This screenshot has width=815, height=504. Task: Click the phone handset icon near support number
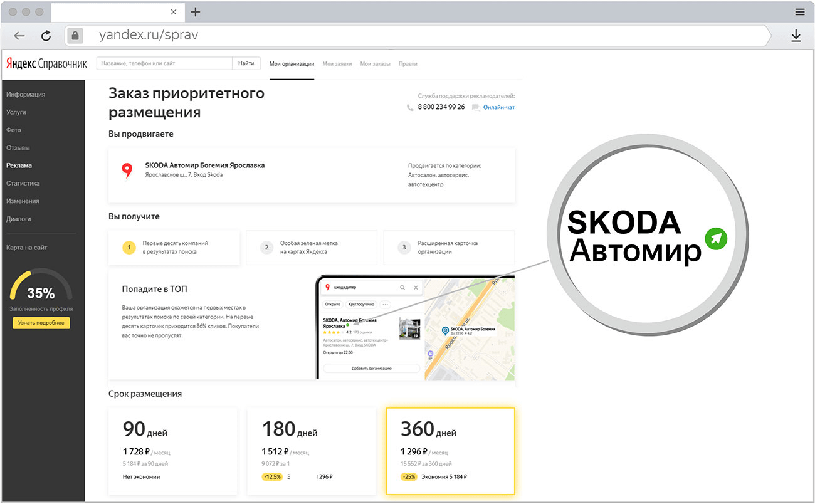click(x=411, y=107)
